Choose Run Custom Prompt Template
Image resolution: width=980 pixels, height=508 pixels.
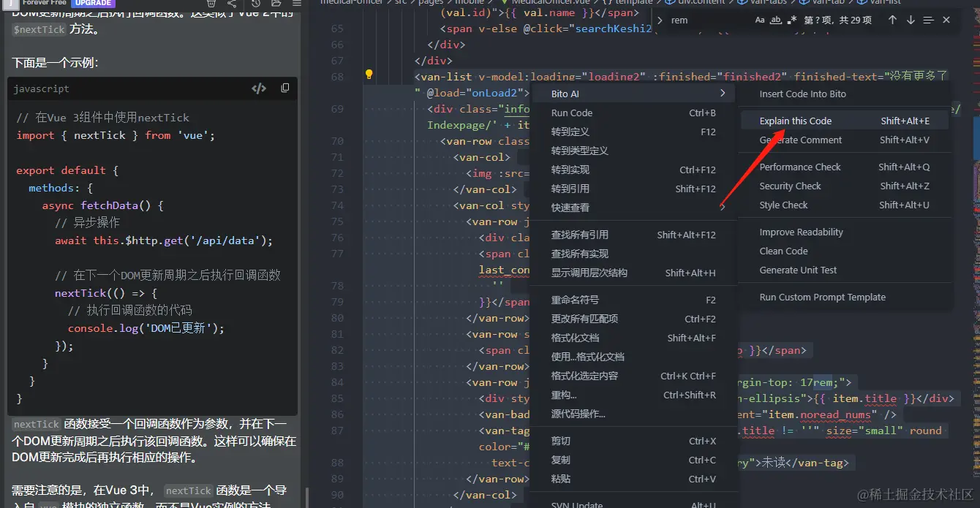[844, 297]
